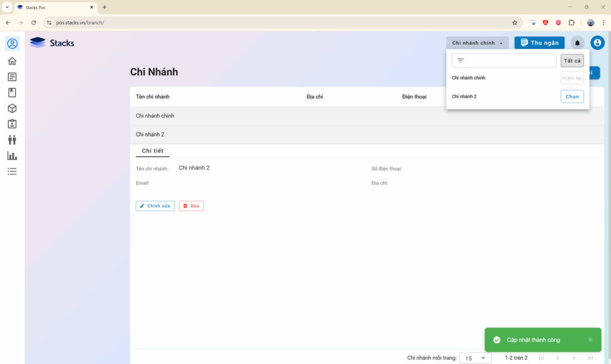Screen dimensions: 611x364
Task: Dismiss the Cập nhật thành công notification
Action: point(590,340)
